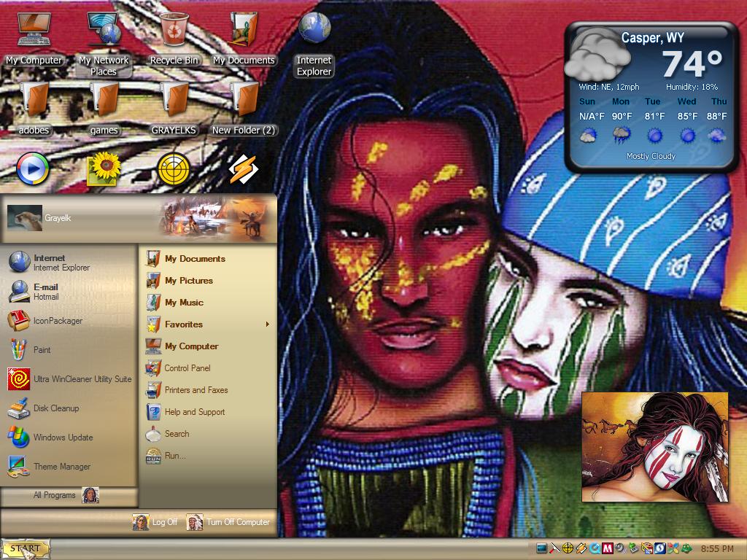The height and width of the screenshot is (560, 747).
Task: Open the sunflower desktop icon
Action: (x=104, y=168)
